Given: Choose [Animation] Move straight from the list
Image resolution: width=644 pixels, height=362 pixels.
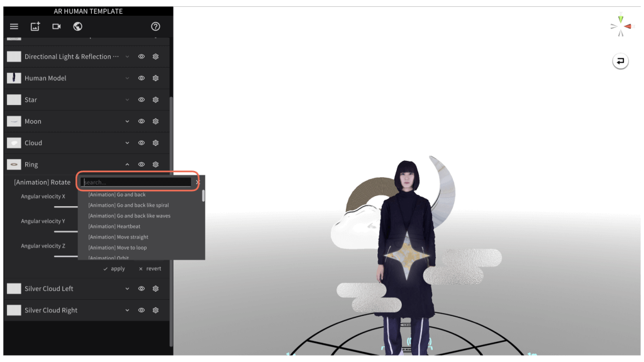Looking at the screenshot, I should click(x=119, y=237).
